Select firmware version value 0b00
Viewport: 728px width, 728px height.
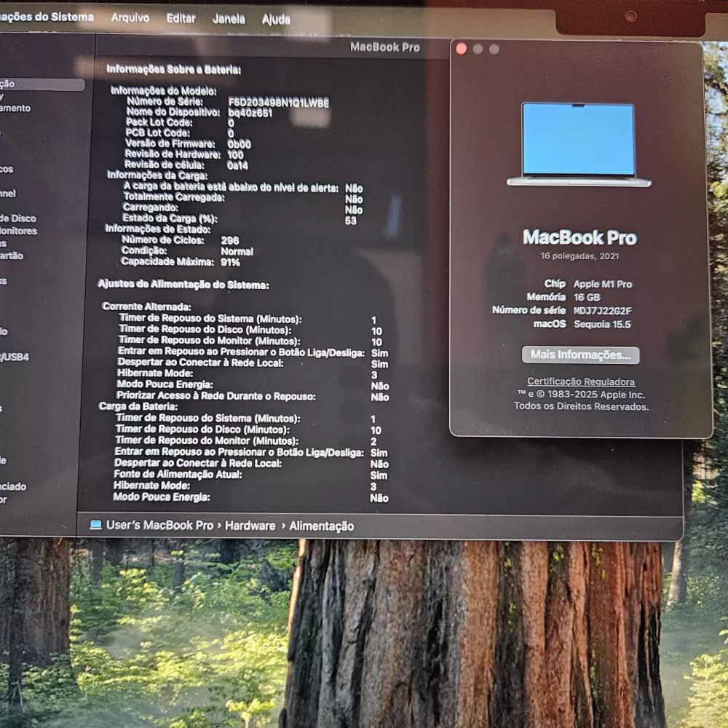click(x=239, y=144)
